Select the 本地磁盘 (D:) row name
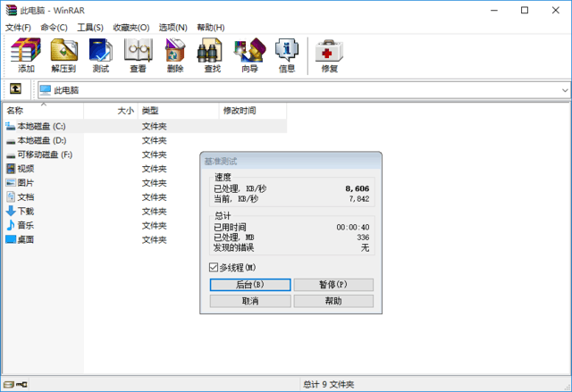The width and height of the screenshot is (572, 392). coord(42,140)
